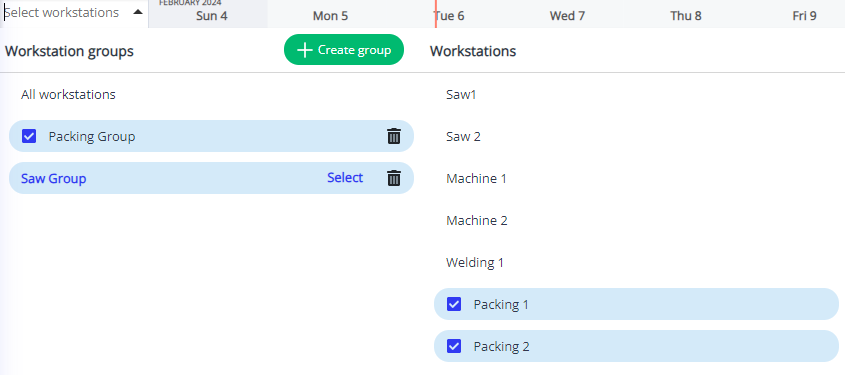Uncheck the Packing 2 workstation checkbox
This screenshot has height=375, width=845.
tap(454, 346)
